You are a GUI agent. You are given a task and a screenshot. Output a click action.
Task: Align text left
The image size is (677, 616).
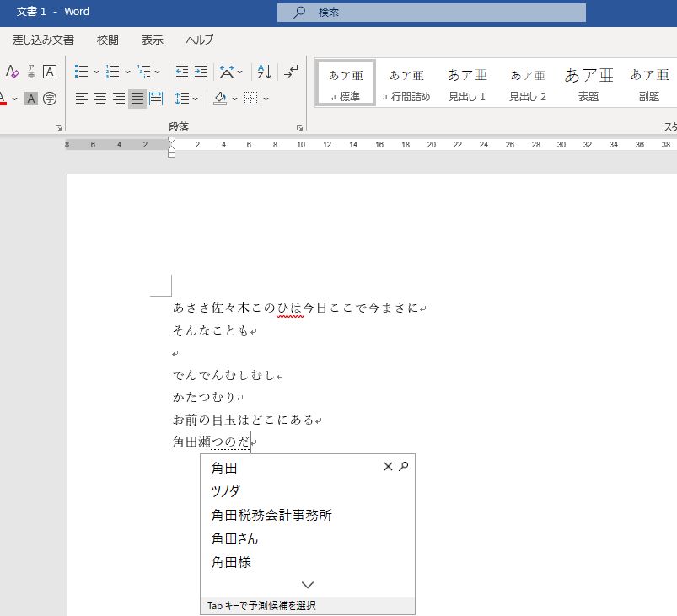tap(81, 99)
